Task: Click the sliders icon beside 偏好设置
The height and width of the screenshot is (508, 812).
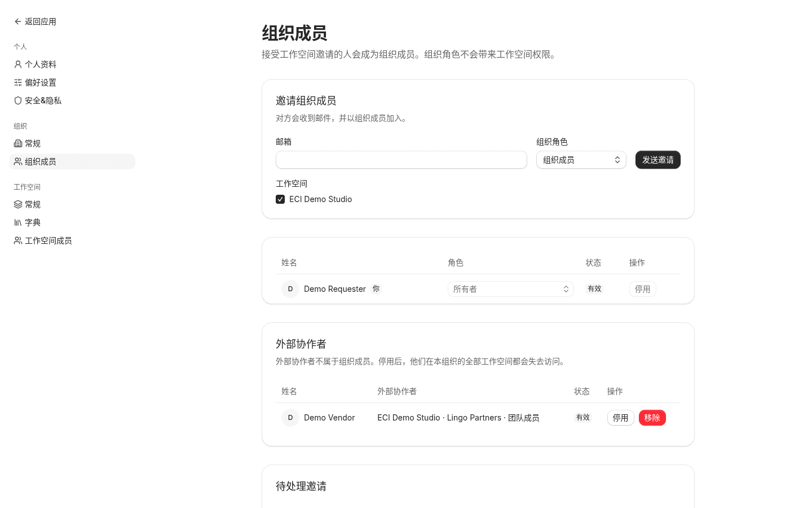Action: (x=18, y=82)
